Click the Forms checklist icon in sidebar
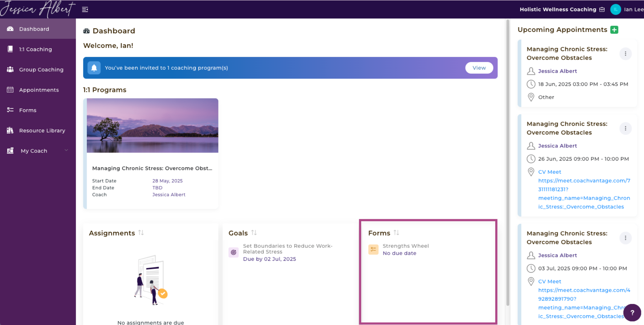Screen dimensions: 644x325 10,110
